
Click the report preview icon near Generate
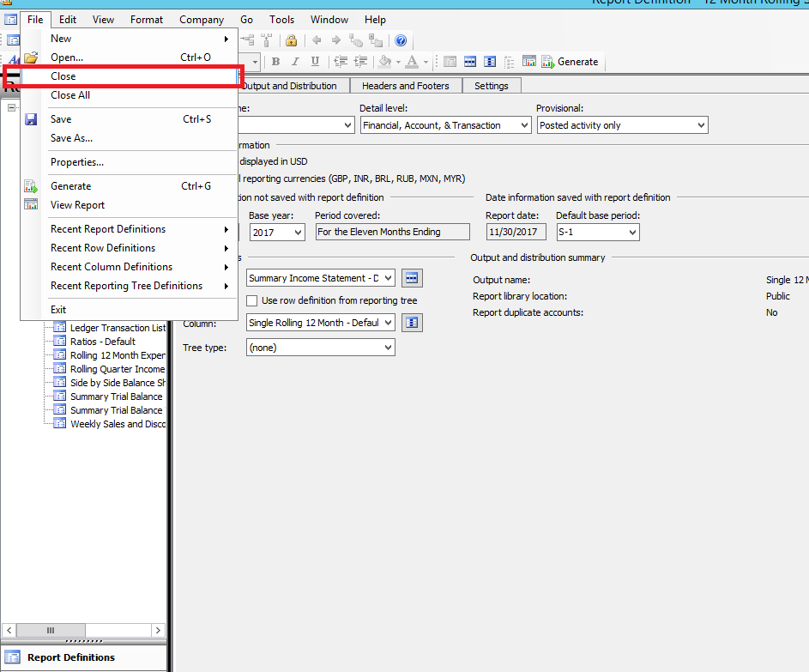click(528, 61)
